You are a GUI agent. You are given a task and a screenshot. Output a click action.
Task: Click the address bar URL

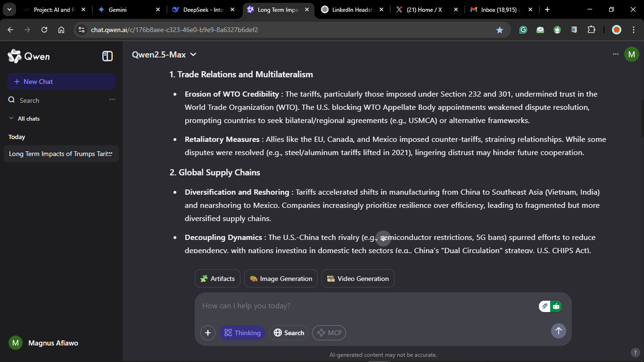click(174, 30)
